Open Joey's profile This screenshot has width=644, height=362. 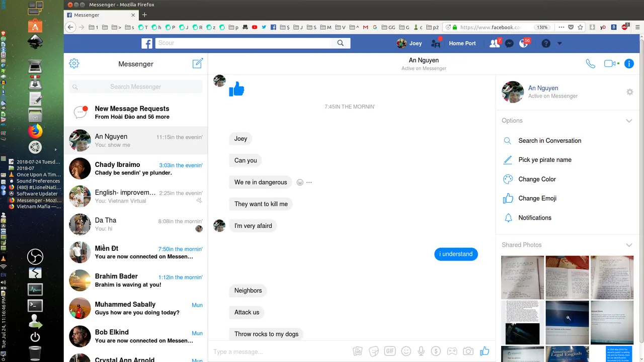click(410, 43)
